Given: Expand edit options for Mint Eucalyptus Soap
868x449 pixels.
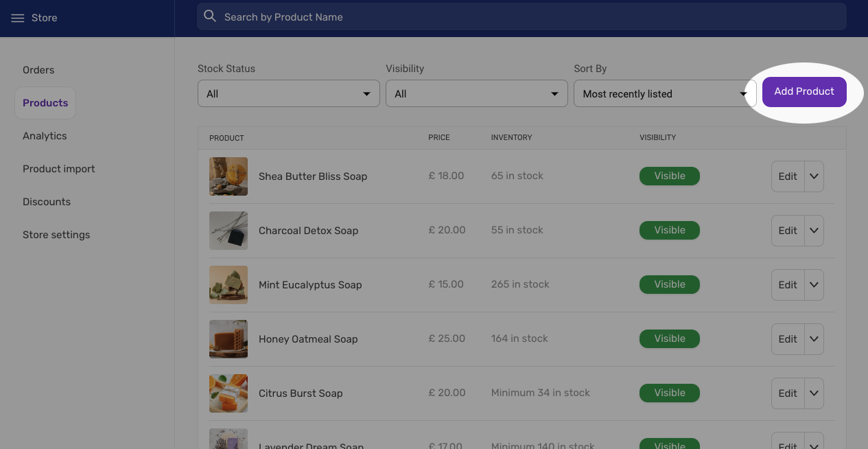Looking at the screenshot, I should pyautogui.click(x=814, y=285).
